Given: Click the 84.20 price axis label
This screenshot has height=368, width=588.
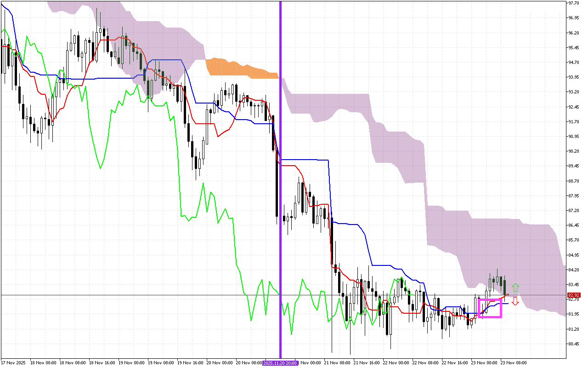Looking at the screenshot, I should (573, 270).
